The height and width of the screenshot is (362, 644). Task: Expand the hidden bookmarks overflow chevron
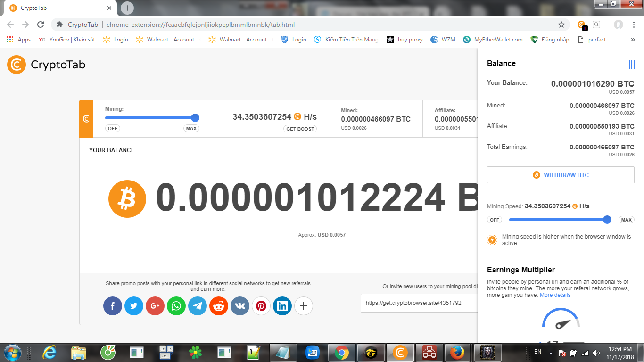pyautogui.click(x=633, y=40)
